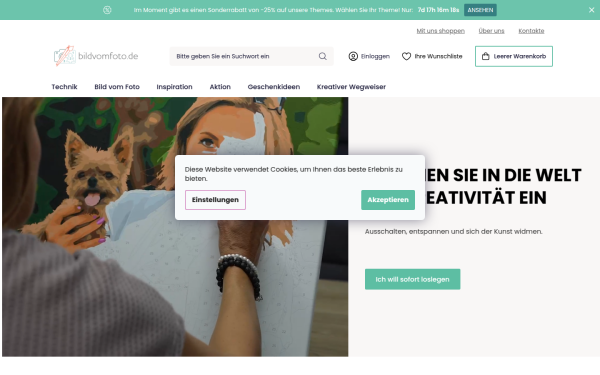Click the ANSEHEN button in banner
The image size is (600, 375).
[480, 10]
